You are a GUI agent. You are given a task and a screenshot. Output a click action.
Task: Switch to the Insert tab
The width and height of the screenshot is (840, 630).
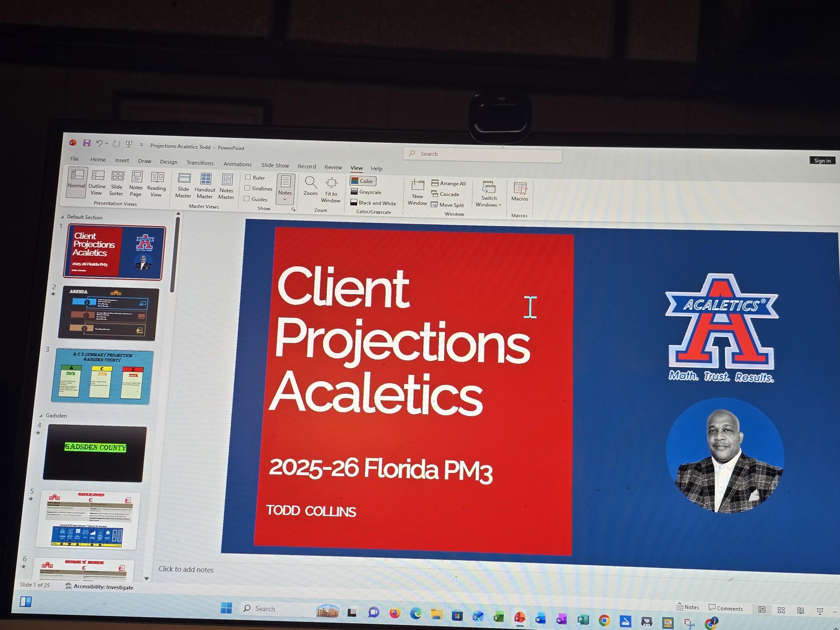pos(122,160)
